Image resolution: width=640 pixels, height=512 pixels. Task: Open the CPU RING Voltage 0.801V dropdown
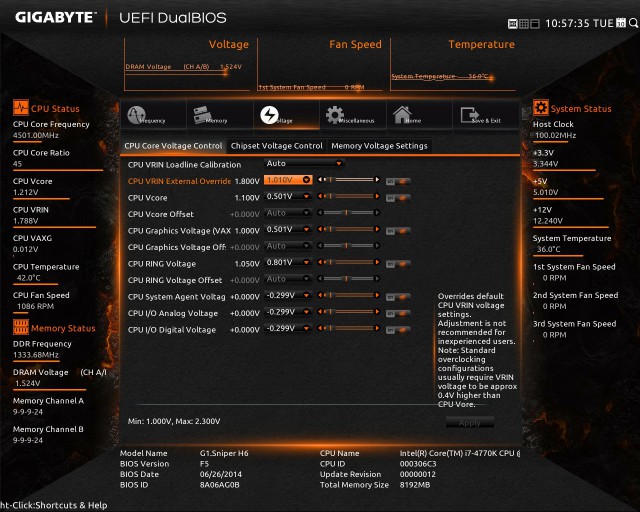288,262
